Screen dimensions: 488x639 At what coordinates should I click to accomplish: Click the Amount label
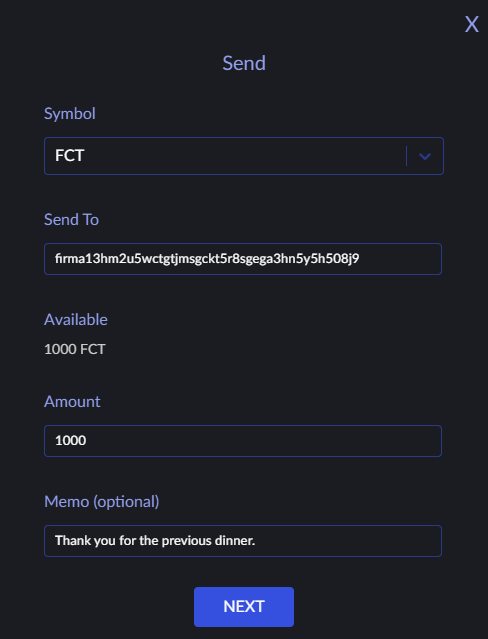coord(72,402)
